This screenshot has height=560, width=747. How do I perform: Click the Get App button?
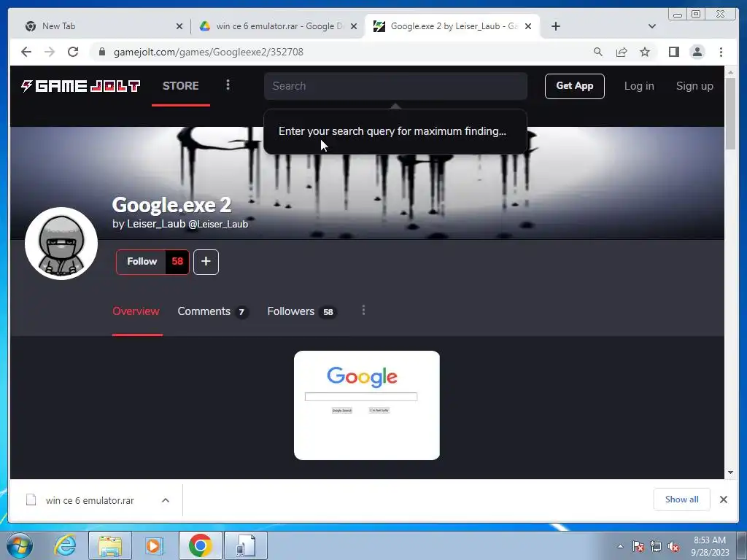click(x=575, y=86)
